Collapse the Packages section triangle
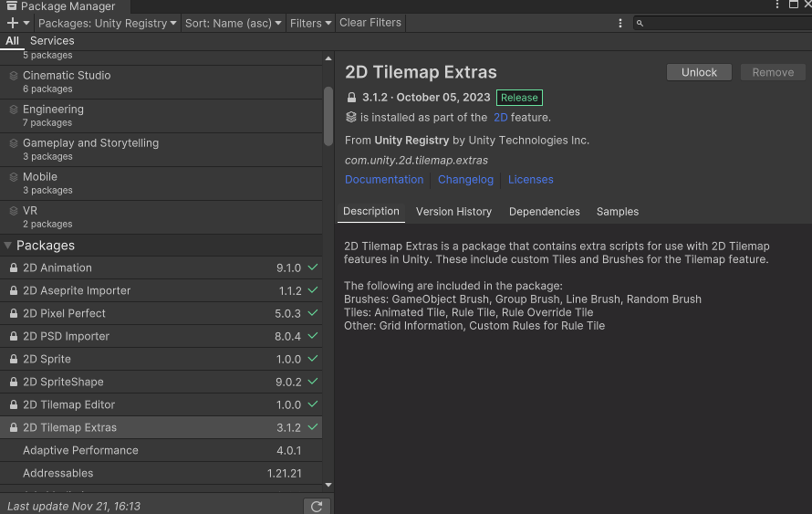Screen dimensions: 812x514 pos(8,245)
